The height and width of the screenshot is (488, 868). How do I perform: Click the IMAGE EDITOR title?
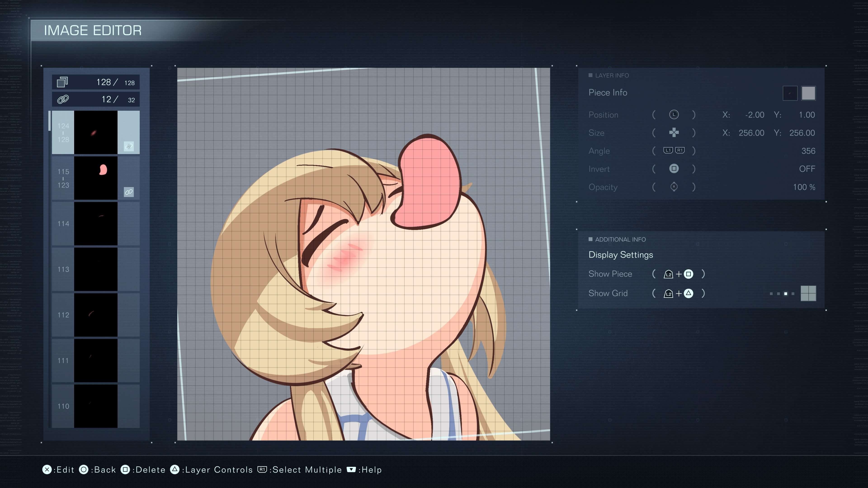(x=93, y=31)
